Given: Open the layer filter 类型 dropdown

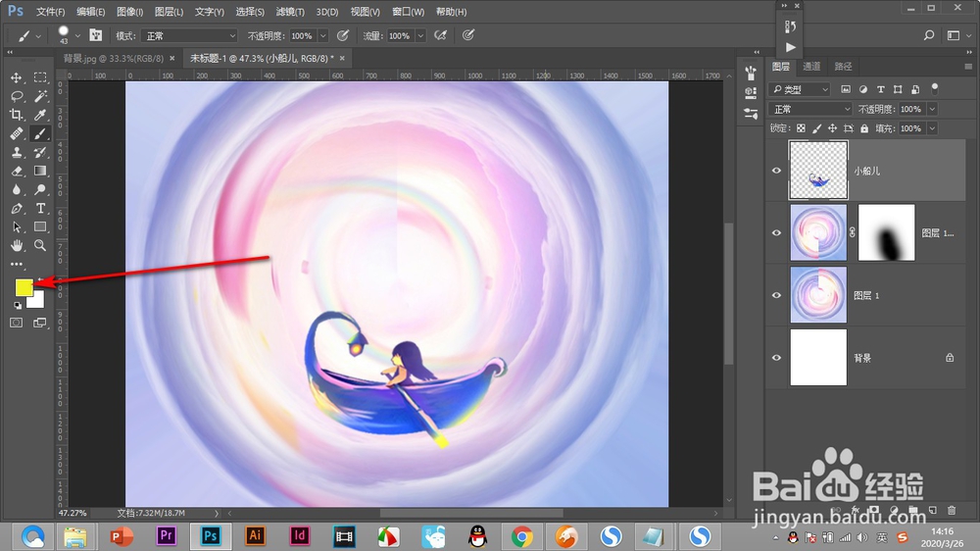Looking at the screenshot, I should pos(800,89).
